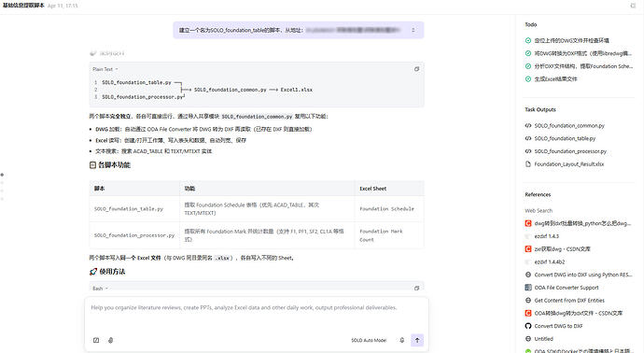This screenshot has width=644, height=353.
Task: Click the 'Foundation Mark Count' table cell
Action: 381,235
